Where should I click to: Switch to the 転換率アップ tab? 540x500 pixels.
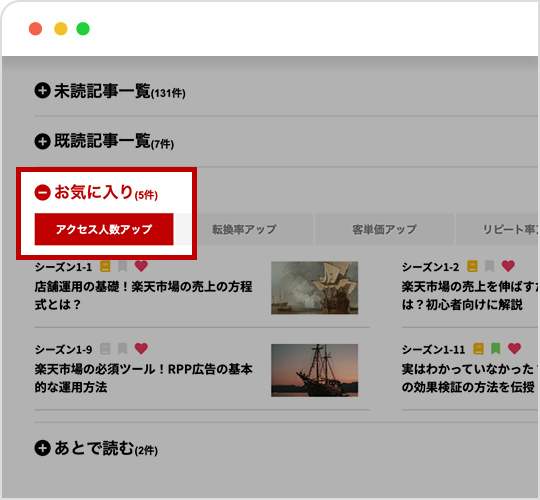pyautogui.click(x=244, y=229)
